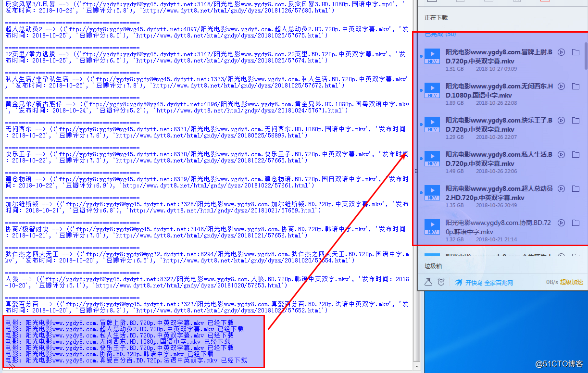Click 真爱百分百 已经下载 console line
Screen dimensions: 588x373
click(x=126, y=360)
